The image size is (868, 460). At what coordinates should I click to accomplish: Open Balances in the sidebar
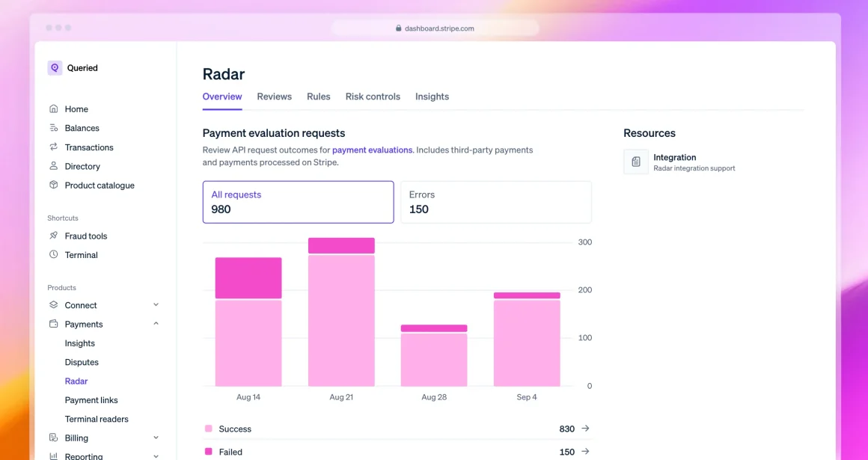point(82,128)
